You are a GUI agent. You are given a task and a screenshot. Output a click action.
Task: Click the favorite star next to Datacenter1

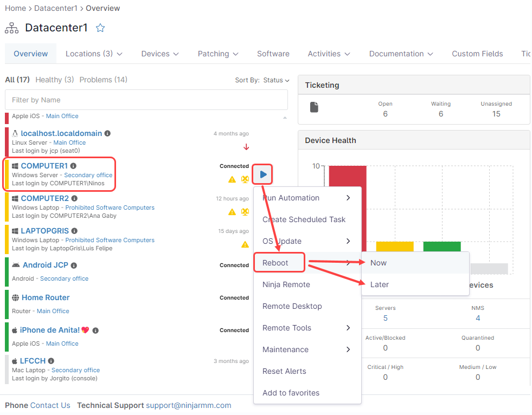coord(100,28)
